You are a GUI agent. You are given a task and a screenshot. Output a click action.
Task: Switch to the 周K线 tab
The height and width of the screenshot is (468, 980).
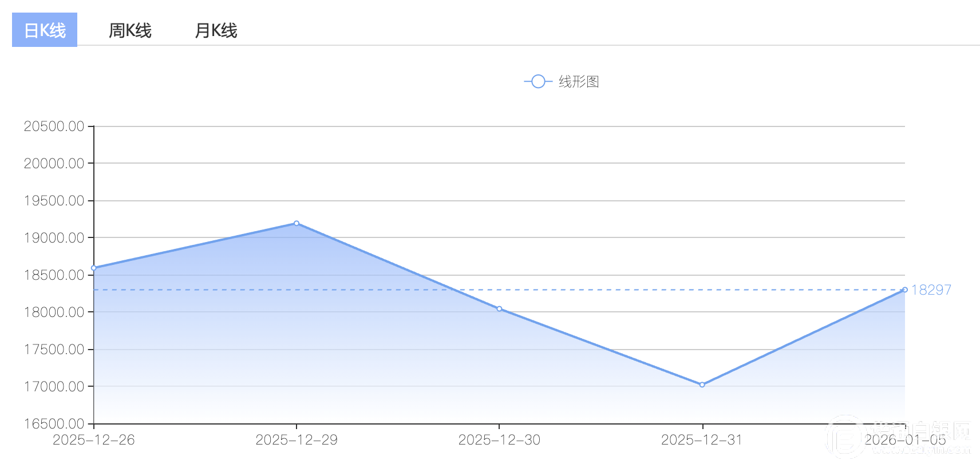point(130,30)
